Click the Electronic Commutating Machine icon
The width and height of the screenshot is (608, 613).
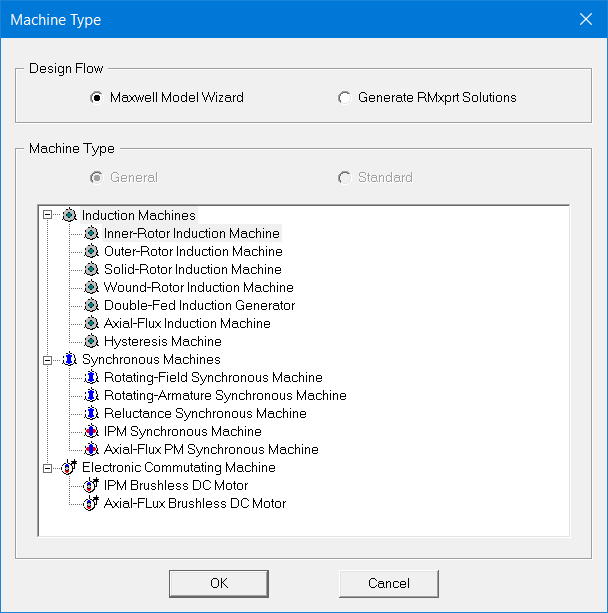point(69,467)
